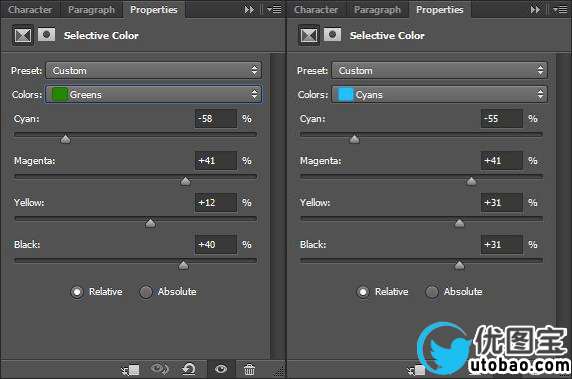Click the Selective Color adjustment icon in left panel
This screenshot has width=572, height=379.
[23, 35]
